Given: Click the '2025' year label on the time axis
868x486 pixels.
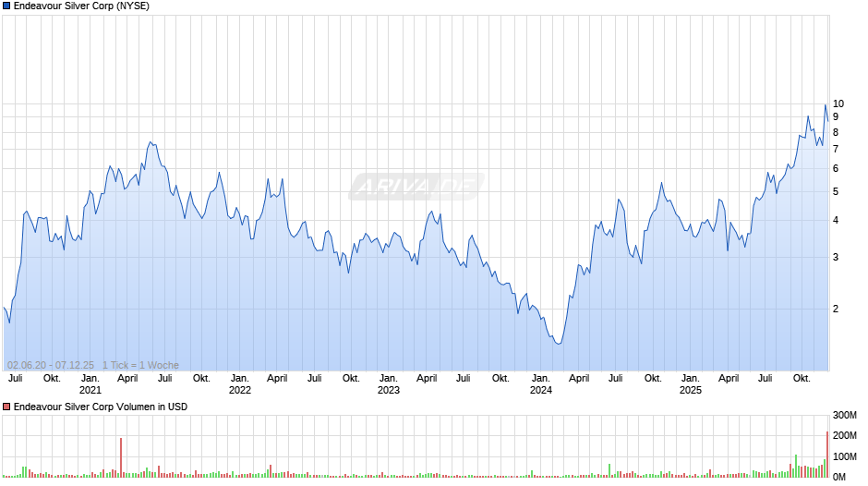Looking at the screenshot, I should [691, 390].
